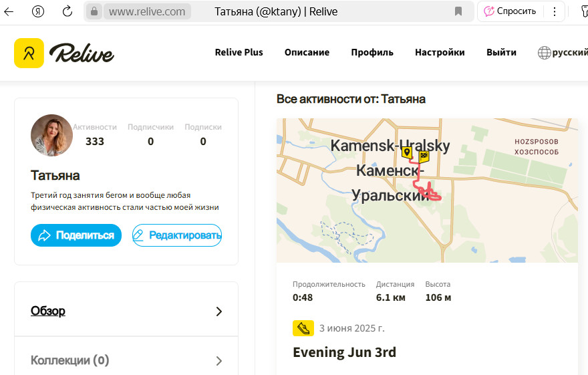Click the padlock site security icon
The width and height of the screenshot is (588, 375).
(x=94, y=11)
